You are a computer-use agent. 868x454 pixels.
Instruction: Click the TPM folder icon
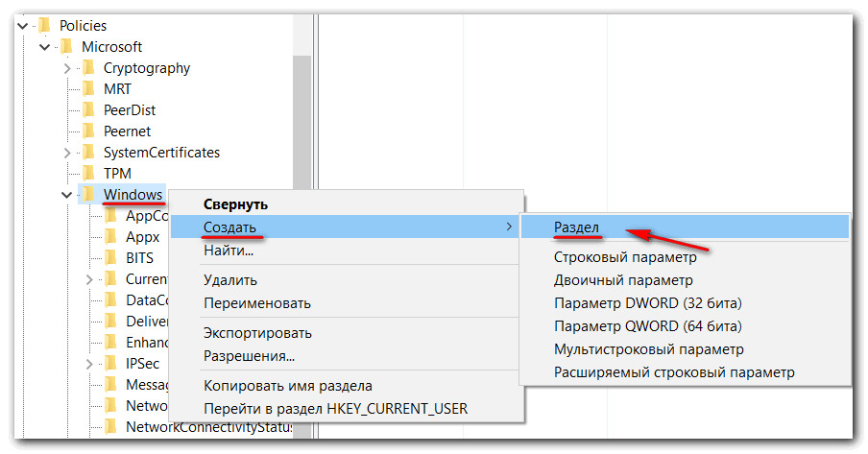[x=88, y=174]
